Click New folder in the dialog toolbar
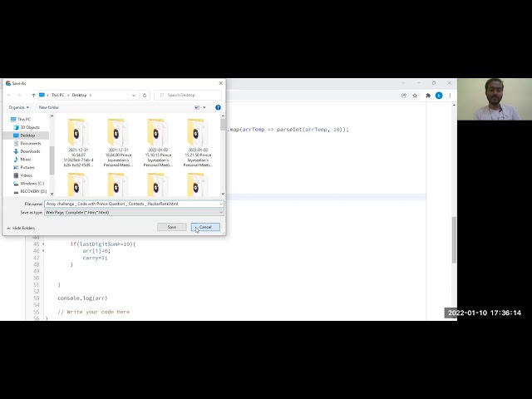The image size is (532, 399). [49, 107]
